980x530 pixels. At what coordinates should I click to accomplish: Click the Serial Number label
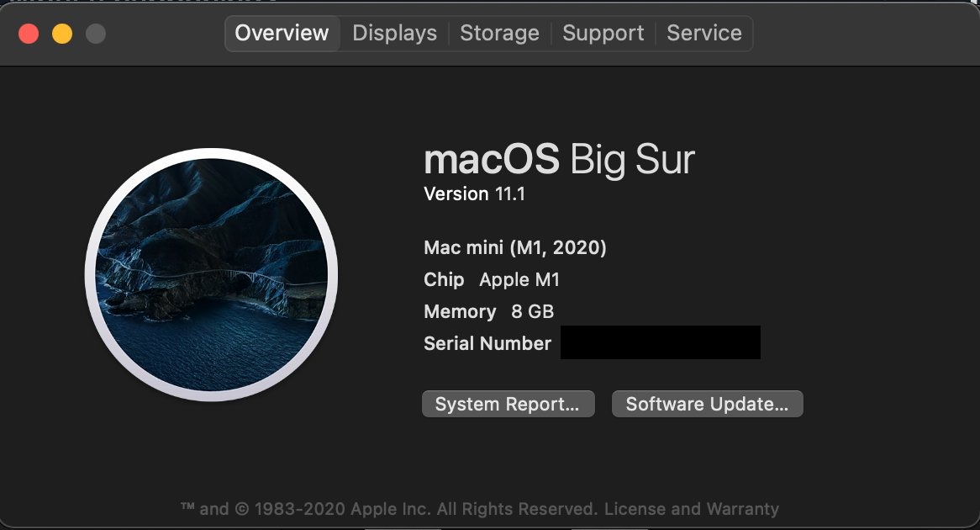(x=487, y=343)
